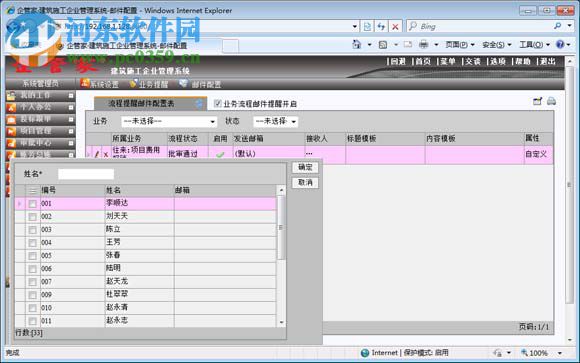
Task: Click the Bing search magnifier button
Action: (557, 26)
